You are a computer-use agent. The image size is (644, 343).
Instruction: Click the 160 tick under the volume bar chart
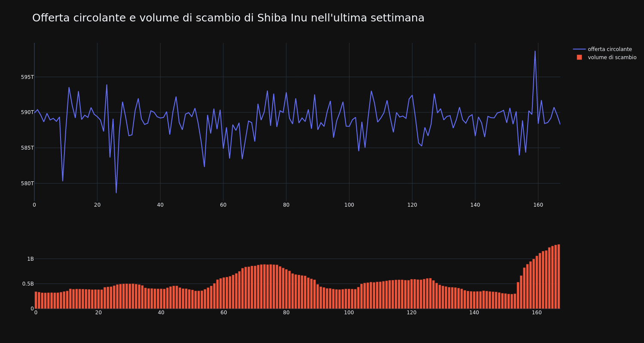[537, 313]
